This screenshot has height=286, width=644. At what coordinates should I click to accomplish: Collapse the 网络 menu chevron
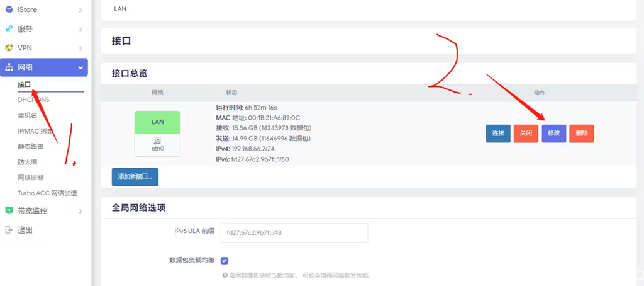(x=80, y=67)
